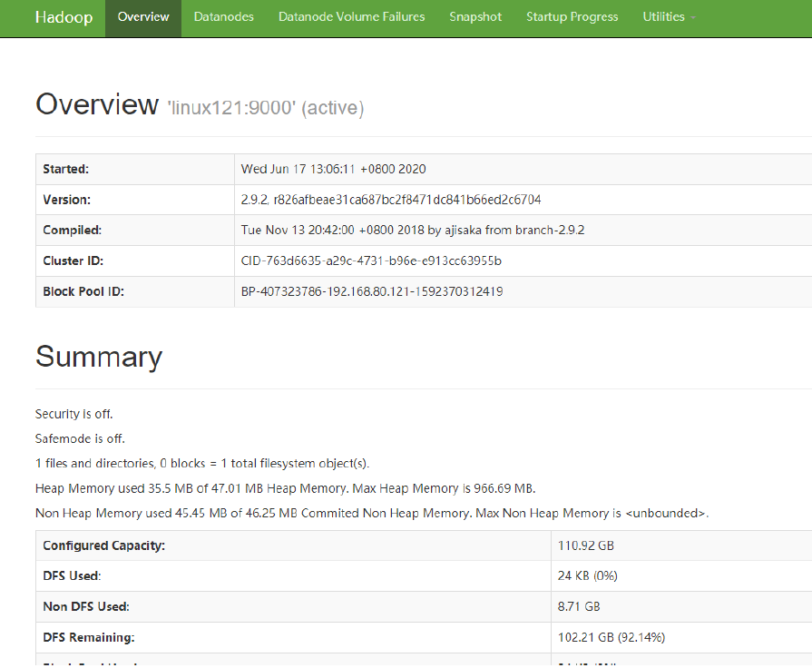Viewport: 812px width, 668px height.
Task: Click the Compiled date value cell
Action: tap(412, 231)
